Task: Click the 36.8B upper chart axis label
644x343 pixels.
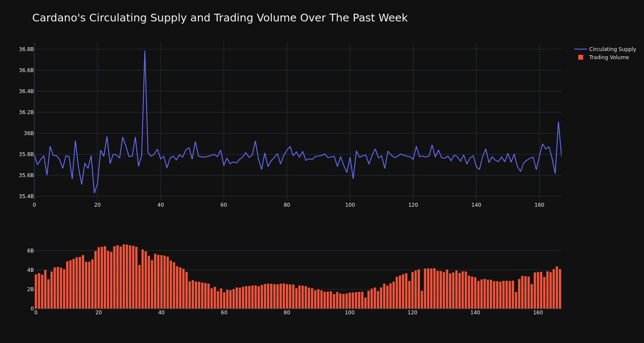Action: 26,49
